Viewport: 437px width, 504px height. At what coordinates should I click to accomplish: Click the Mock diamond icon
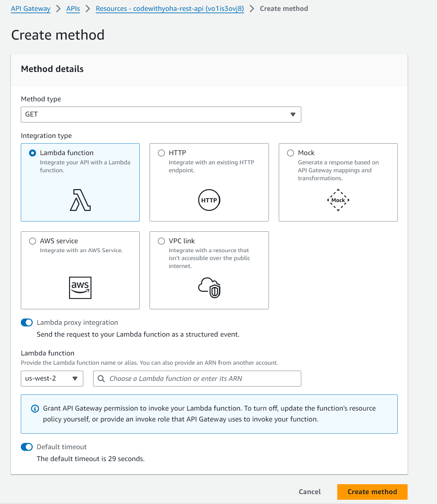tap(338, 200)
